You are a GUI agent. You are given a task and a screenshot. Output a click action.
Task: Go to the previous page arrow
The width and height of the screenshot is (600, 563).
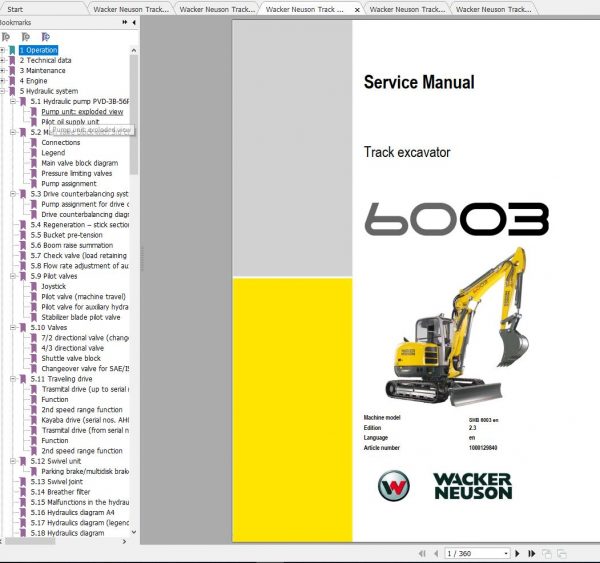[436, 553]
